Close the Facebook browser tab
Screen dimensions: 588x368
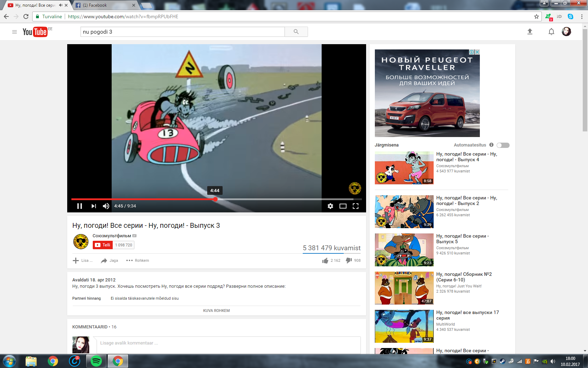coord(134,5)
